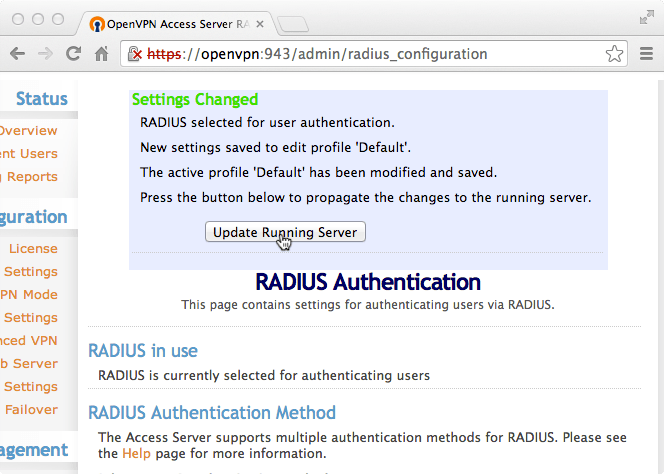Click 'This page contains settings' subtitle

[x=368, y=305]
